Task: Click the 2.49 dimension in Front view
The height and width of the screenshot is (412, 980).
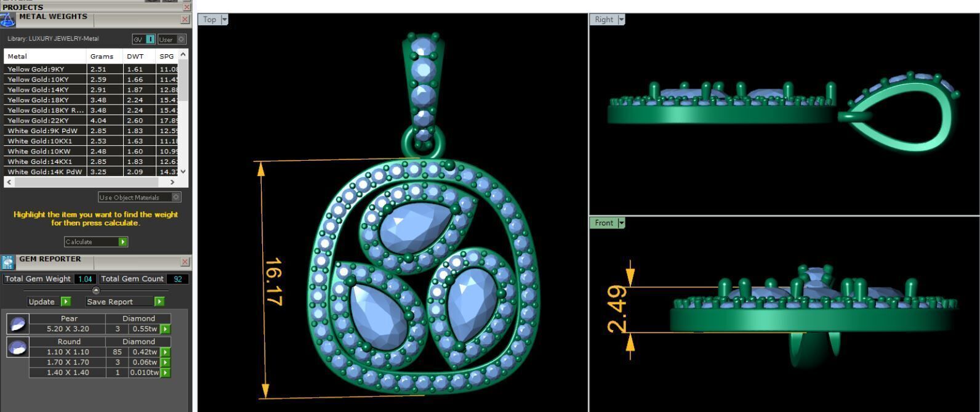Action: [x=617, y=309]
